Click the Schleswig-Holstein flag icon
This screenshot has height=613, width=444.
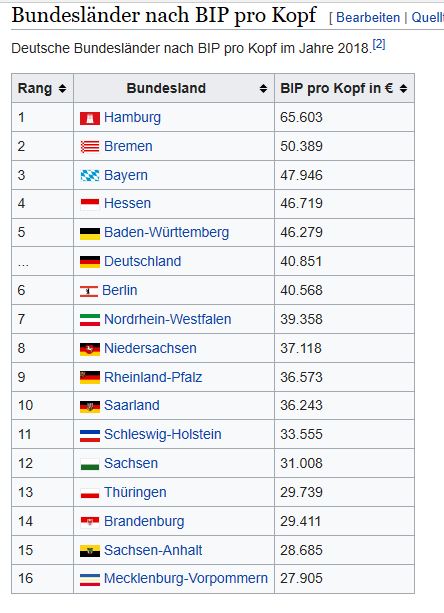click(x=90, y=435)
